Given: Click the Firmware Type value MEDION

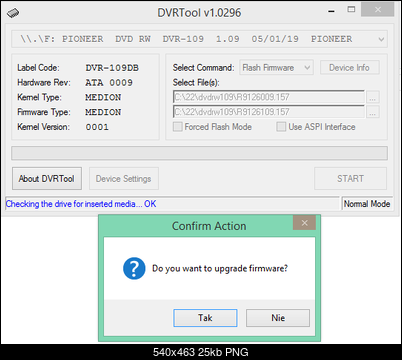Looking at the screenshot, I should (103, 112).
